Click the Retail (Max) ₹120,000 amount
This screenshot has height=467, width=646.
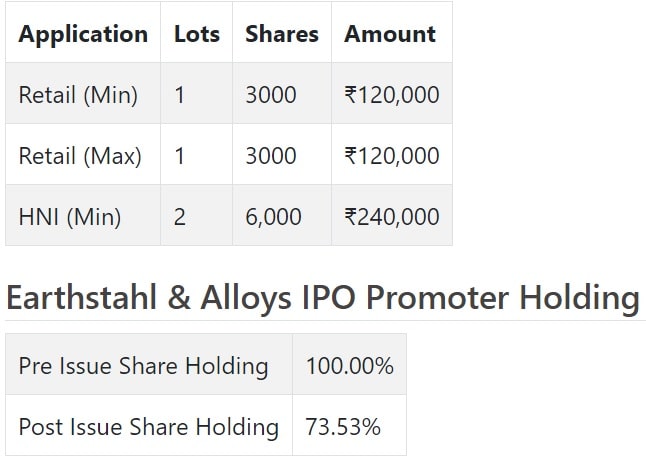pyautogui.click(x=392, y=156)
